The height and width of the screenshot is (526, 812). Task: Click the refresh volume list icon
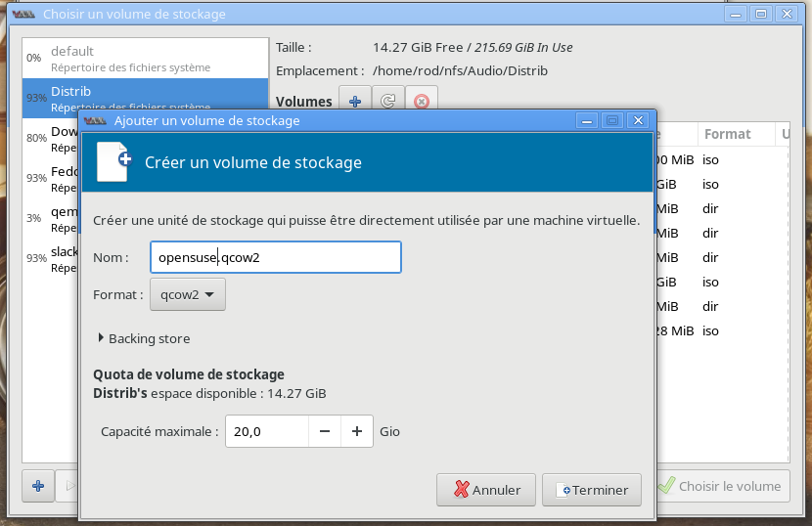pos(387,101)
